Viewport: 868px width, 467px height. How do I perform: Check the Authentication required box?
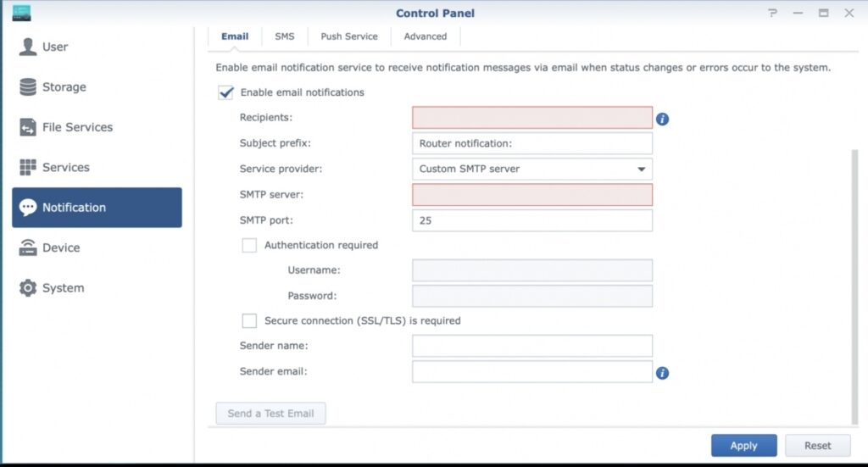pyautogui.click(x=249, y=245)
